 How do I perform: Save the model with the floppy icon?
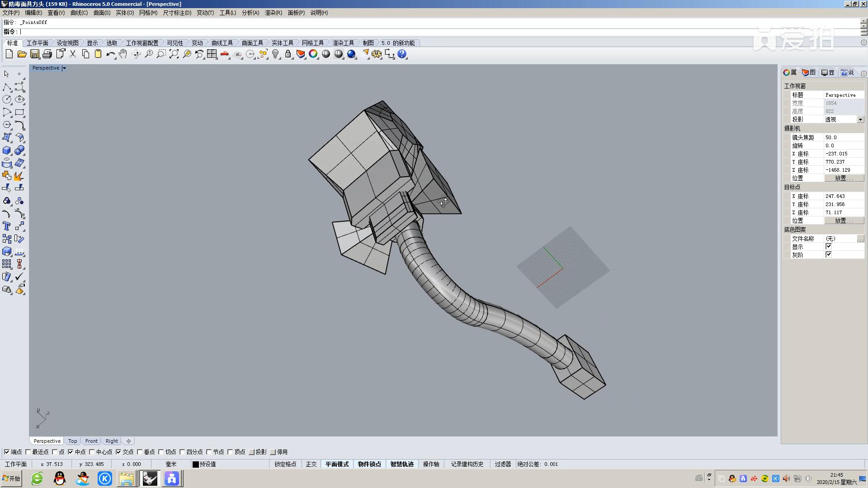[x=34, y=54]
